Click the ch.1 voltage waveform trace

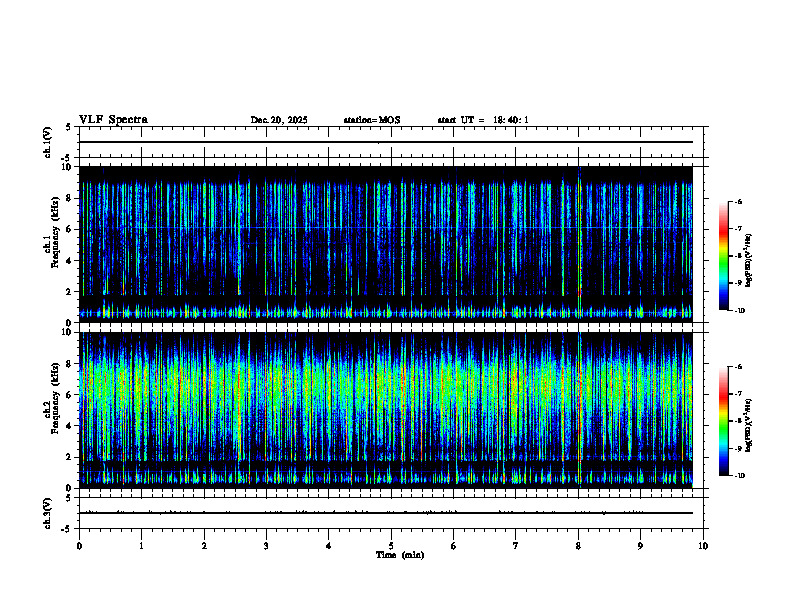pos(386,142)
